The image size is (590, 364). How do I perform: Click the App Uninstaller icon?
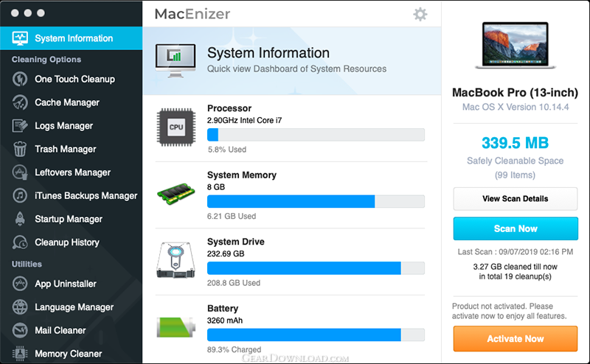tap(20, 284)
